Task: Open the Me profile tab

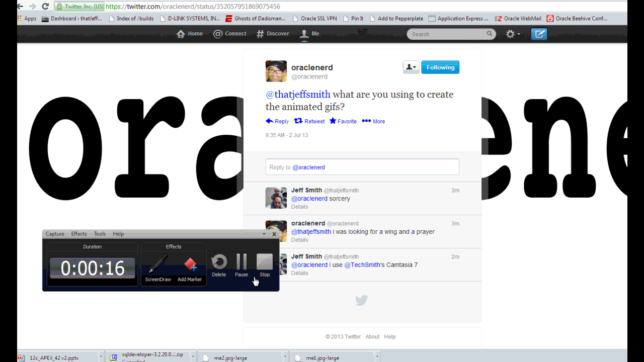Action: click(x=309, y=34)
